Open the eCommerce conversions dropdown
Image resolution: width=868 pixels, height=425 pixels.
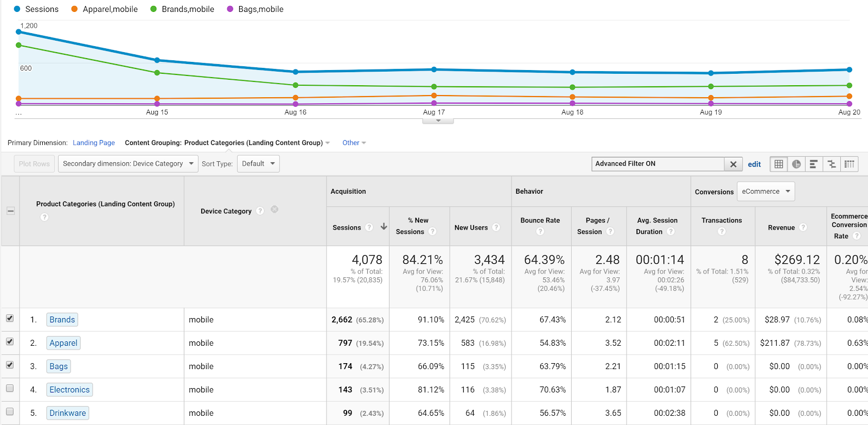(x=766, y=192)
